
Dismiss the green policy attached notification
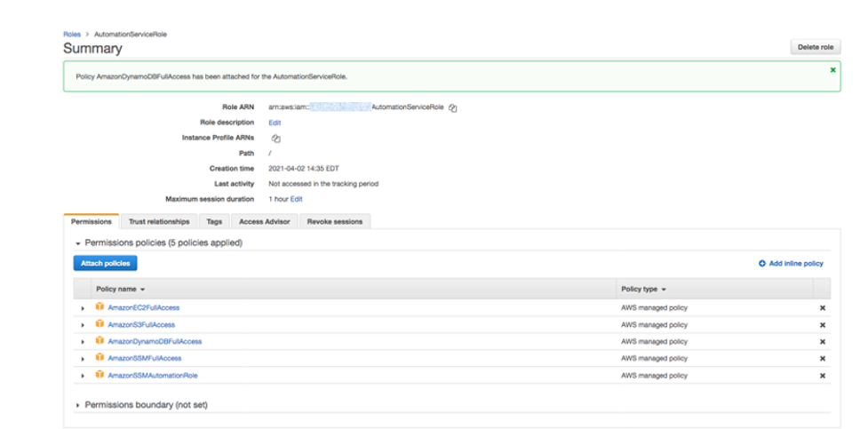(x=832, y=69)
